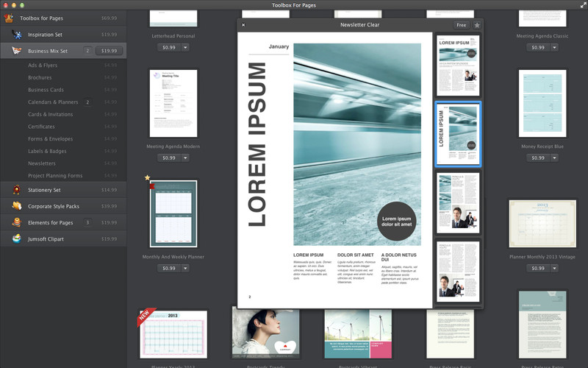Open price dropdown for Planner Monthly 2013 Vintage

pos(554,268)
